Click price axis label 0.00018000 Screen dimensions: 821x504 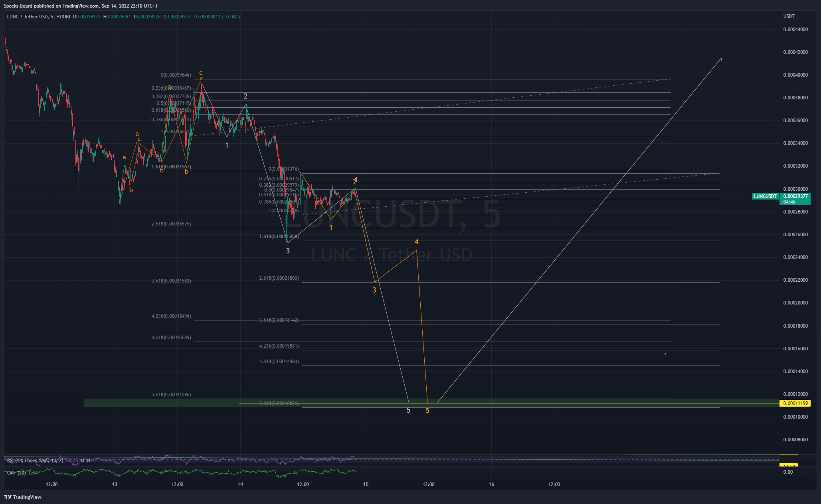795,326
